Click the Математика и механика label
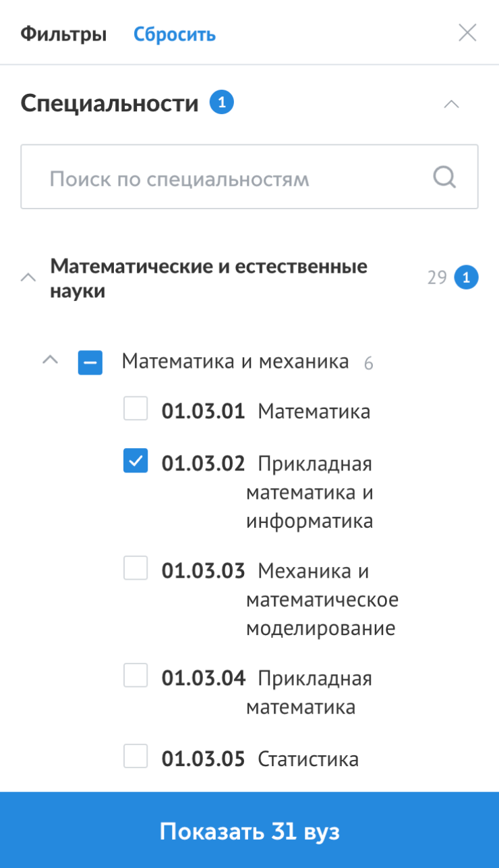This screenshot has width=499, height=868. (x=235, y=362)
